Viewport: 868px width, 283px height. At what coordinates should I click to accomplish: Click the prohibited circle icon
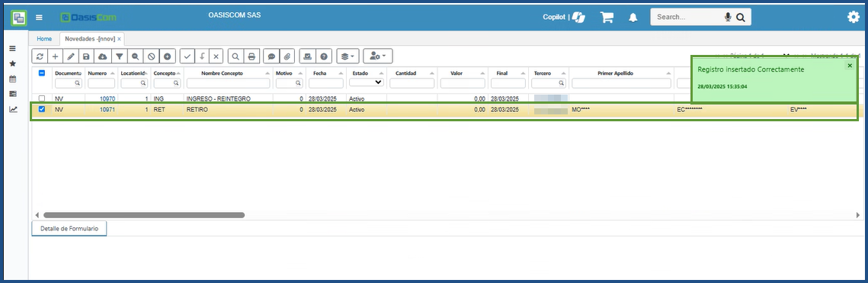pos(151,56)
